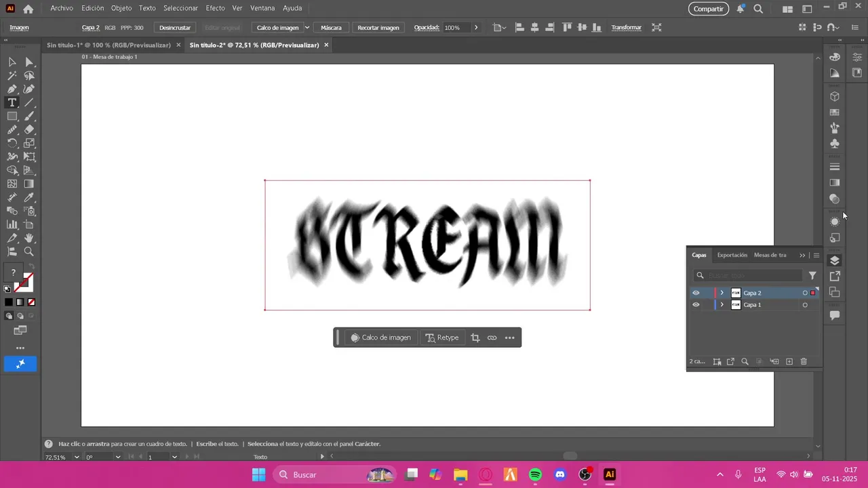868x488 pixels.
Task: Toggle target circle for Capa 2
Action: (x=805, y=293)
